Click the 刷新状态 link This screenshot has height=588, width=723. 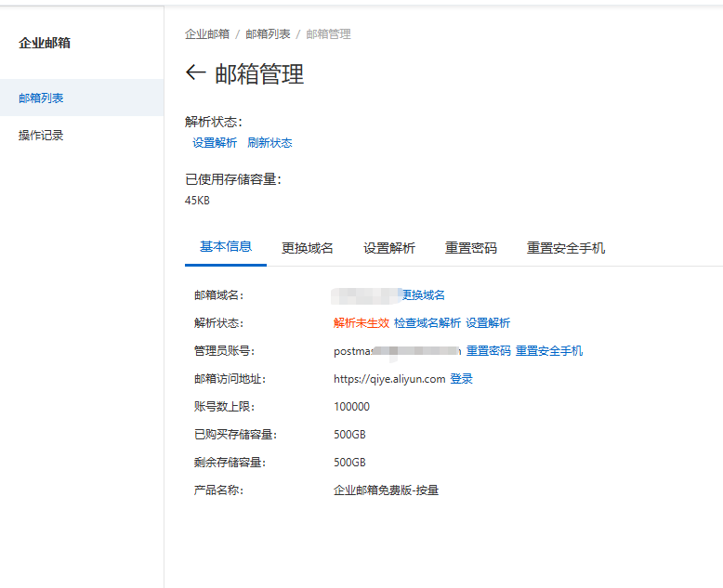pos(269,143)
